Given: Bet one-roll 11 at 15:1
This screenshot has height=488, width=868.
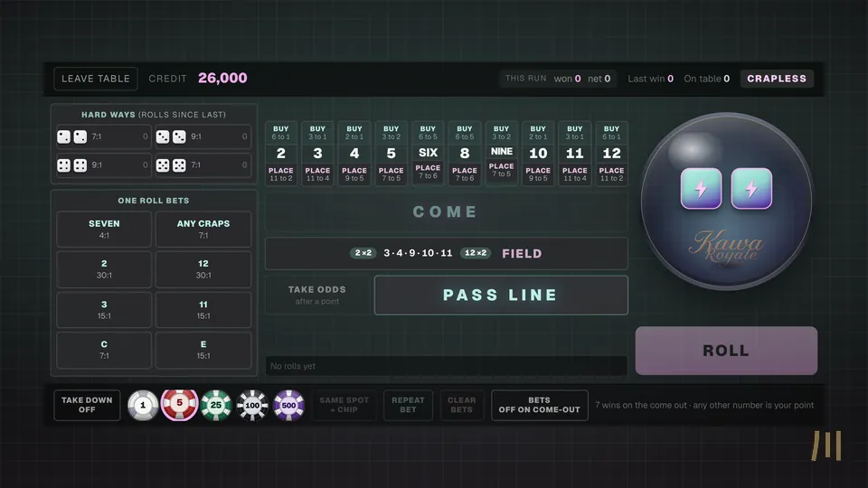Looking at the screenshot, I should point(203,310).
